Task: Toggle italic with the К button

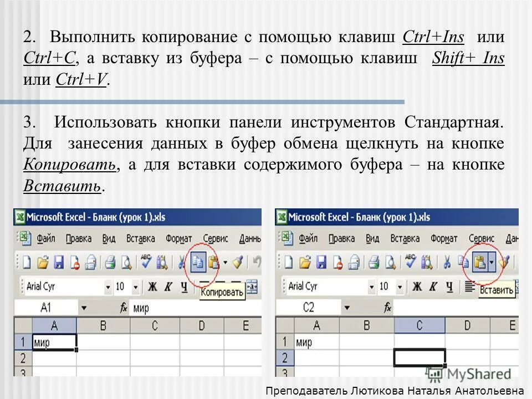Action: 167,285
